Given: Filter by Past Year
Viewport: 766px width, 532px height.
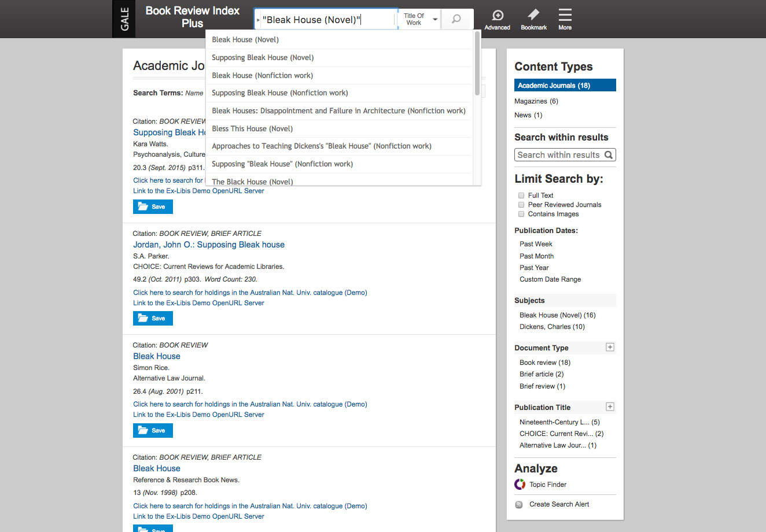Looking at the screenshot, I should [534, 268].
